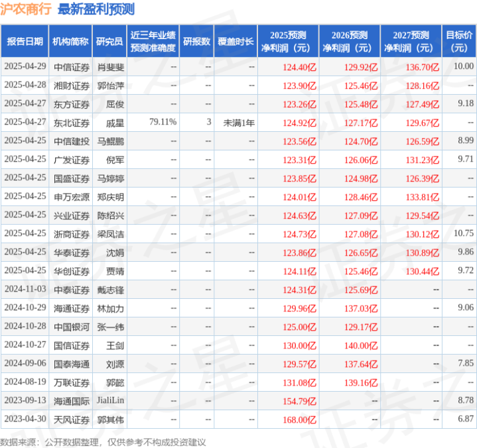The width and height of the screenshot is (477, 448).
Task: Select the 东北证券 institution cell
Action: click(72, 123)
